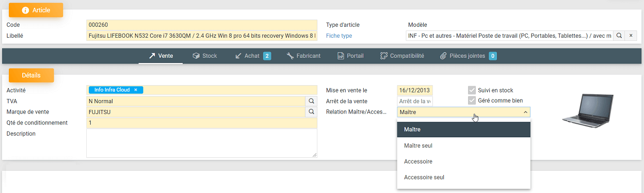Toggle the Géré comme bien checkbox
The width and height of the screenshot is (644, 193).
[472, 100]
